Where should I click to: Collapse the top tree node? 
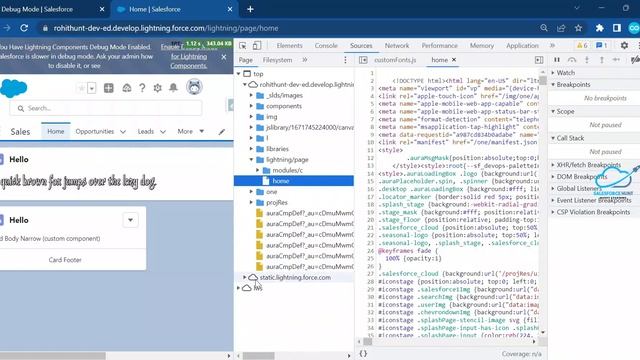pos(239,73)
